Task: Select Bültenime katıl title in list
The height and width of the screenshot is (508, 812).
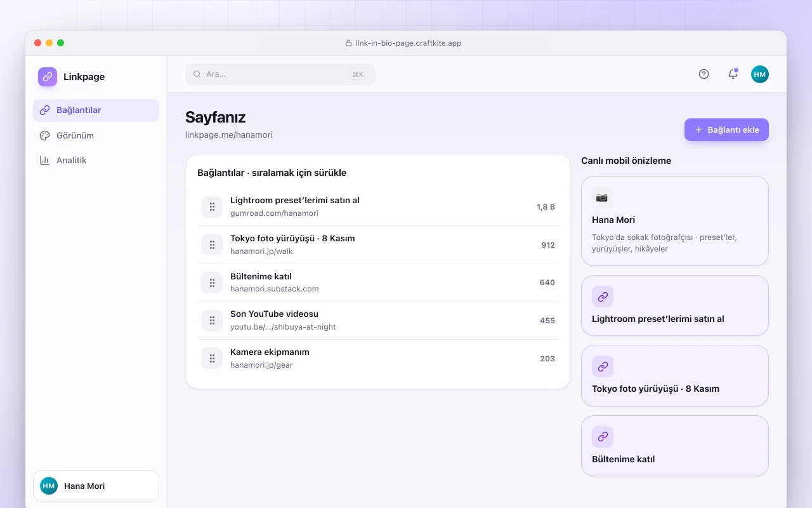Action: tap(261, 276)
